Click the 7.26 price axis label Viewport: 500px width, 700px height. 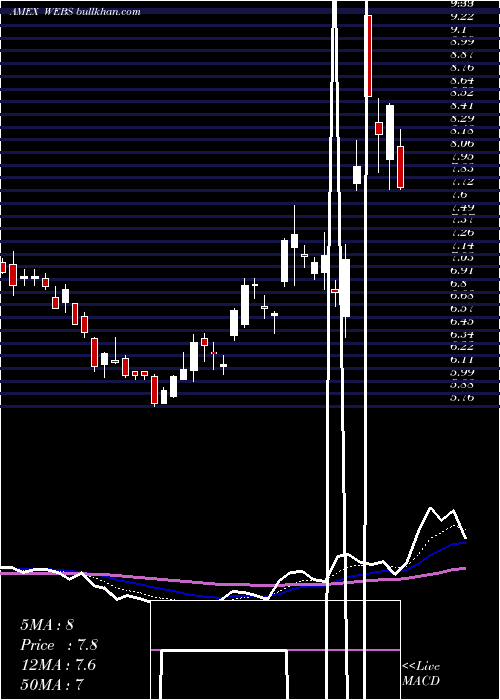pyautogui.click(x=462, y=233)
